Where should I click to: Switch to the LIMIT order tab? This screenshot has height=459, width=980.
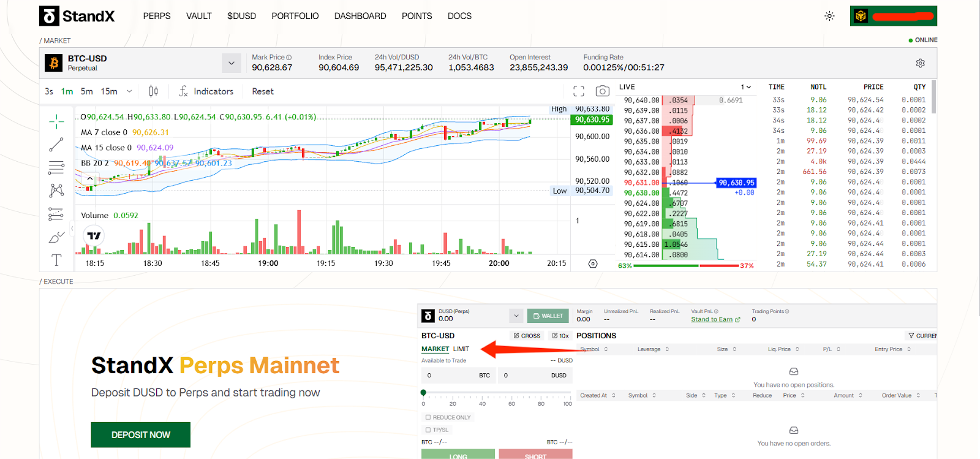point(461,349)
